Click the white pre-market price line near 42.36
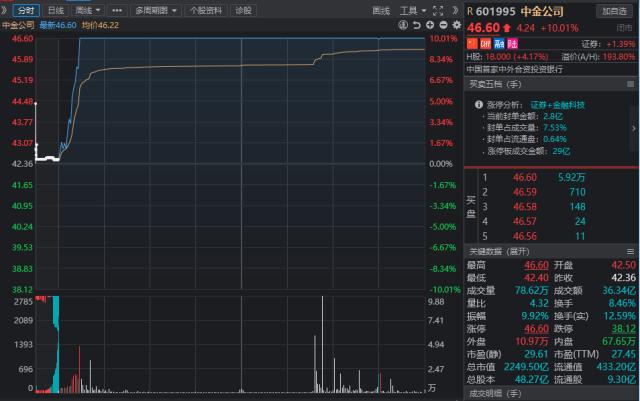640x401 pixels. point(47,158)
